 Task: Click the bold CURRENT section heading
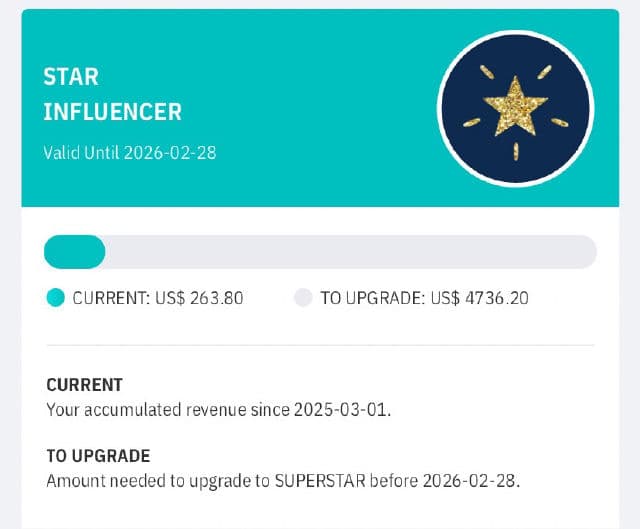point(85,385)
